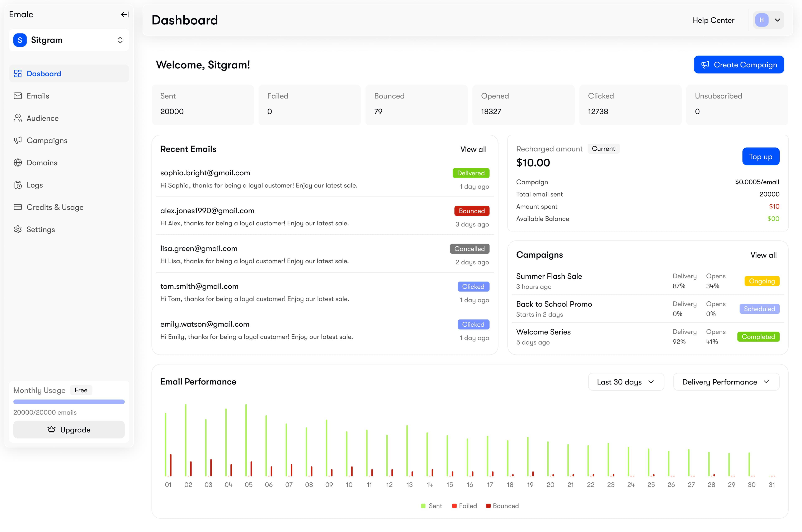The image size is (802, 532).
Task: Click the Cancelled status badge
Action: click(470, 249)
